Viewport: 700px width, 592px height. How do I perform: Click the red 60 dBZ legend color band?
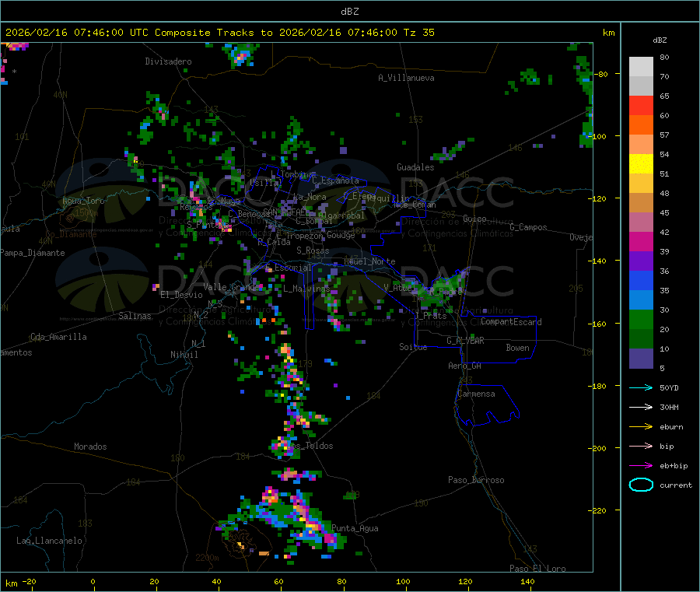(x=641, y=105)
